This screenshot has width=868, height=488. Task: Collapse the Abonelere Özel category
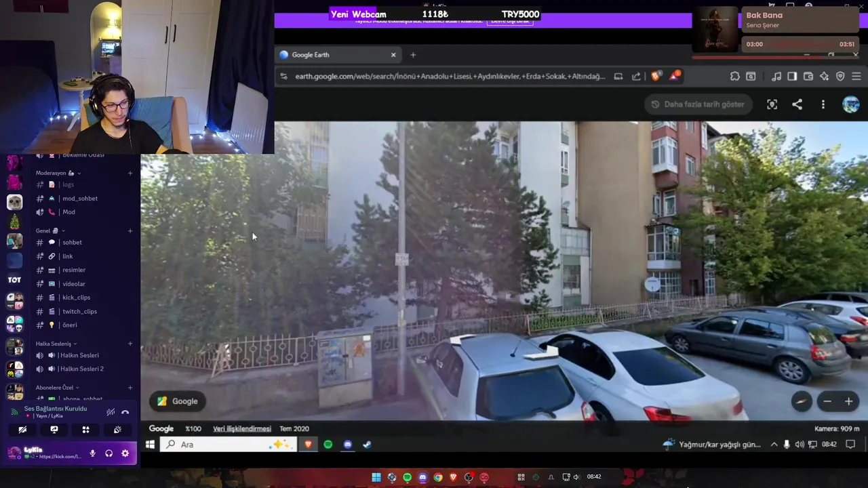pos(57,388)
